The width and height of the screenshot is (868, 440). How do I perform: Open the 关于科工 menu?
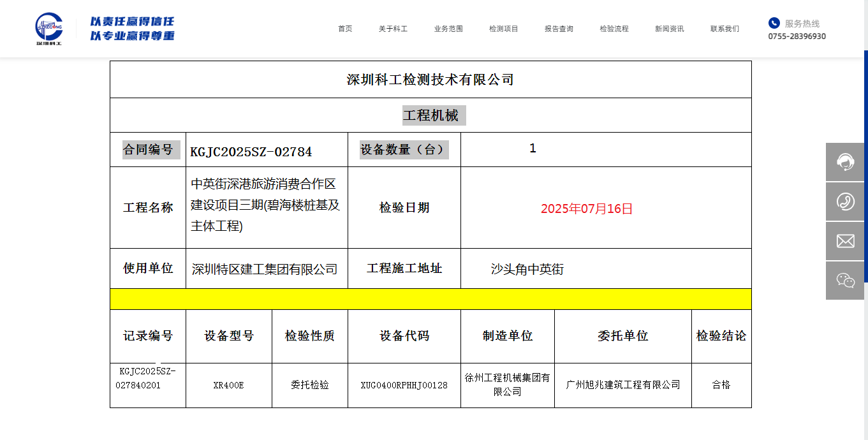(x=393, y=29)
